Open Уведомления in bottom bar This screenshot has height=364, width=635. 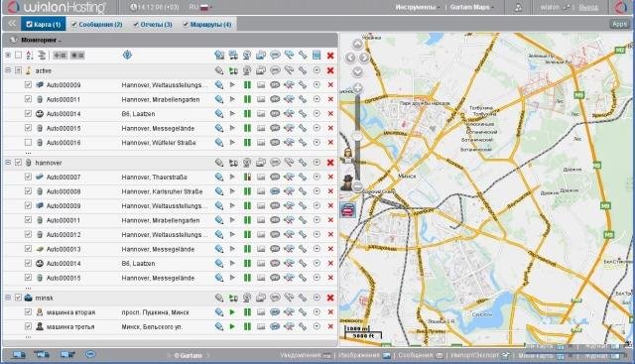tap(305, 355)
